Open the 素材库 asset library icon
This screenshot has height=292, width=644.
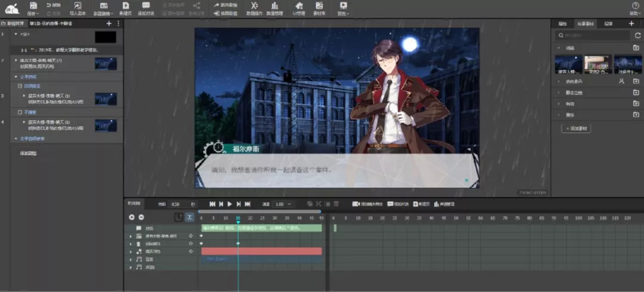319,8
